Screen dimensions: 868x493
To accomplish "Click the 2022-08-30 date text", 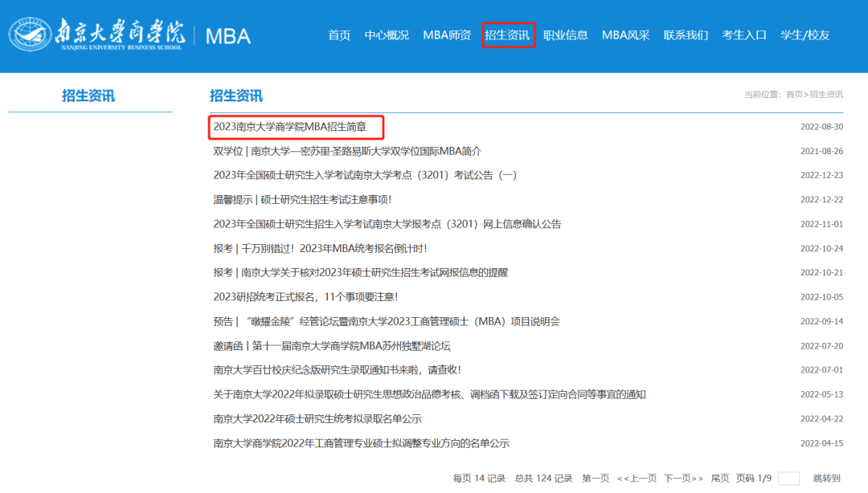I will pyautogui.click(x=821, y=127).
